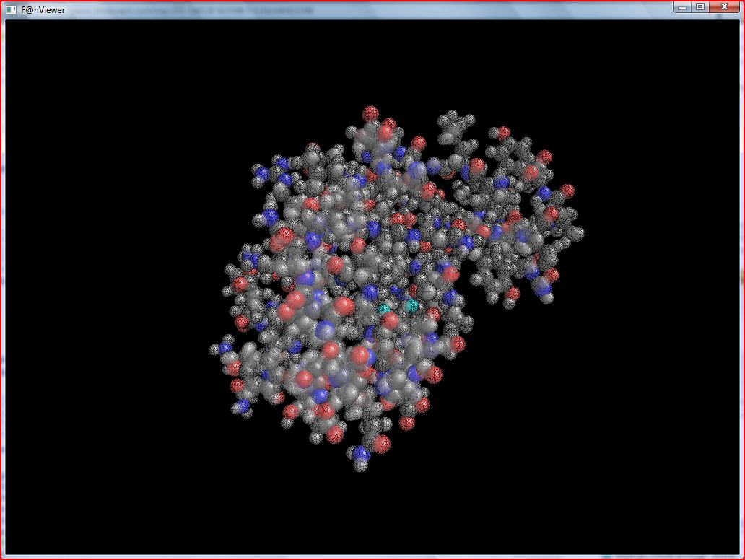The image size is (745, 560).
Task: Select the right cyan atom in the protein
Action: pos(412,305)
